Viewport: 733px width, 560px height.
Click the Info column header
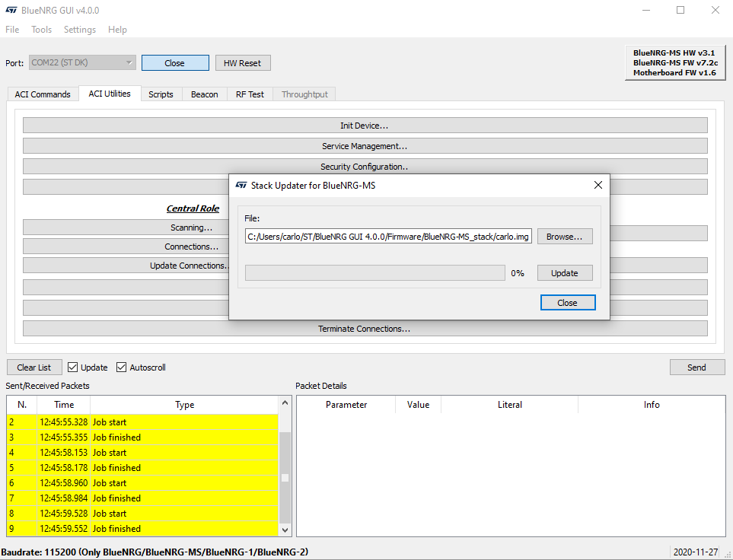[652, 405]
